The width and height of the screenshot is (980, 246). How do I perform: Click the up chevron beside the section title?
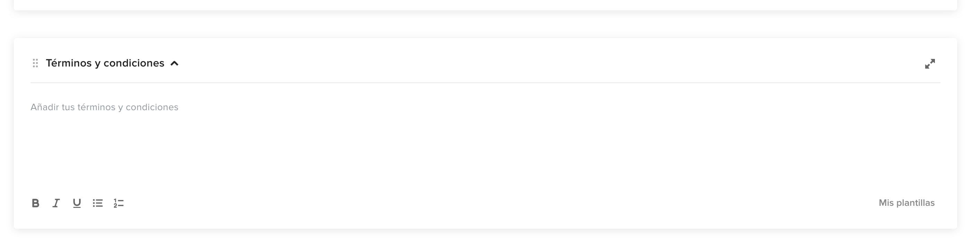pyautogui.click(x=174, y=63)
